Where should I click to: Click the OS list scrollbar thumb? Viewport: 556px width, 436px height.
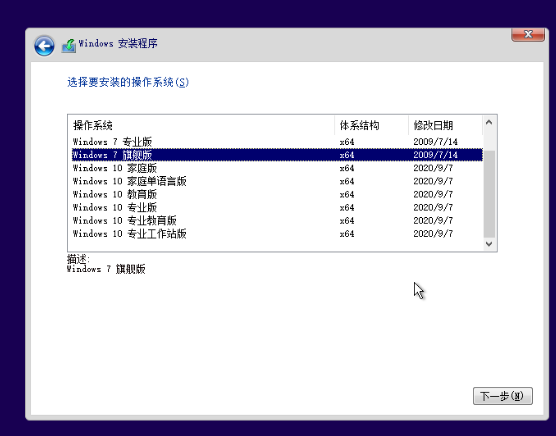coord(489,194)
